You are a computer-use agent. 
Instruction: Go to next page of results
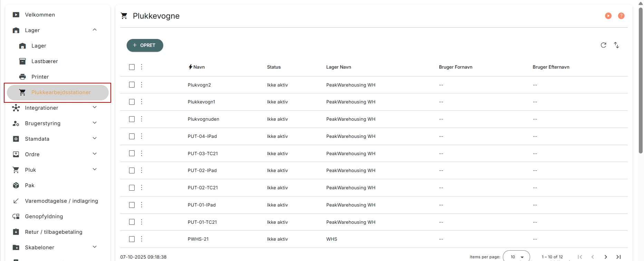[606, 257]
